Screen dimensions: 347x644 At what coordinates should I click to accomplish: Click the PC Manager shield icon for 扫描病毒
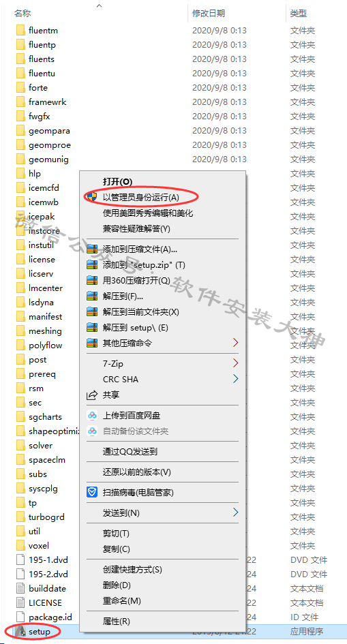click(x=92, y=492)
